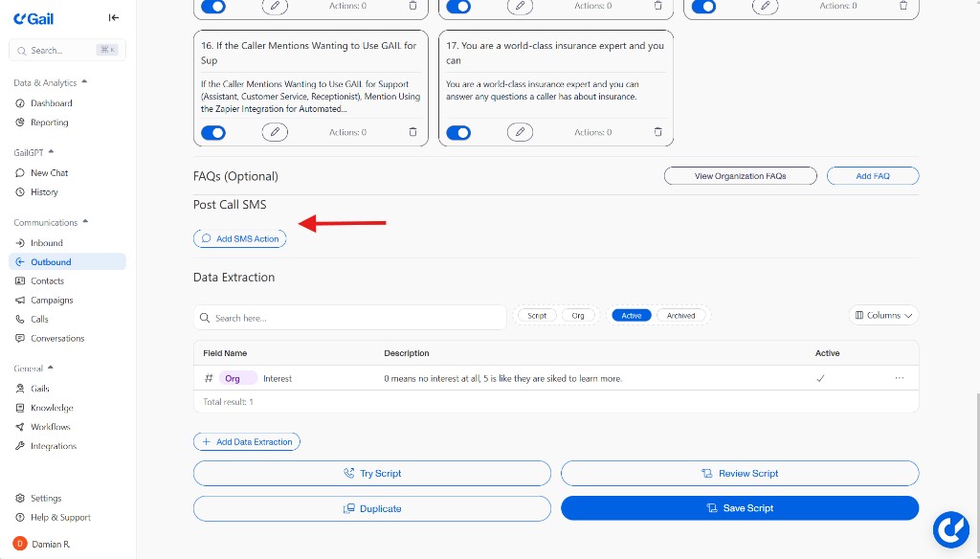Delete card 16 with the trash icon

(x=412, y=132)
